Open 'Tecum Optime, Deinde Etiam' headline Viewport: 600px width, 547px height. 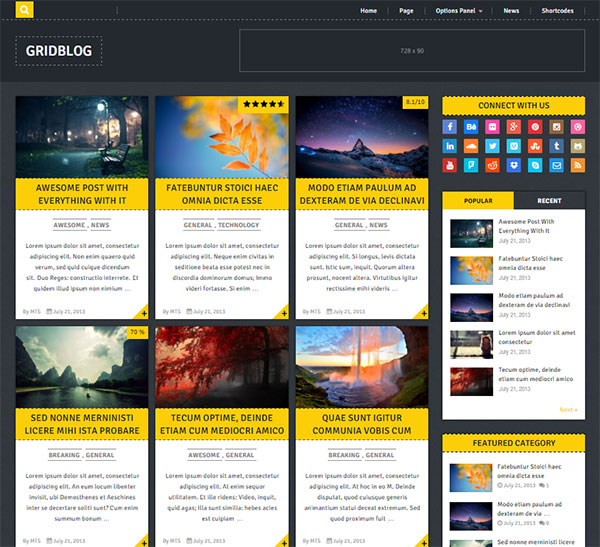tap(222, 424)
